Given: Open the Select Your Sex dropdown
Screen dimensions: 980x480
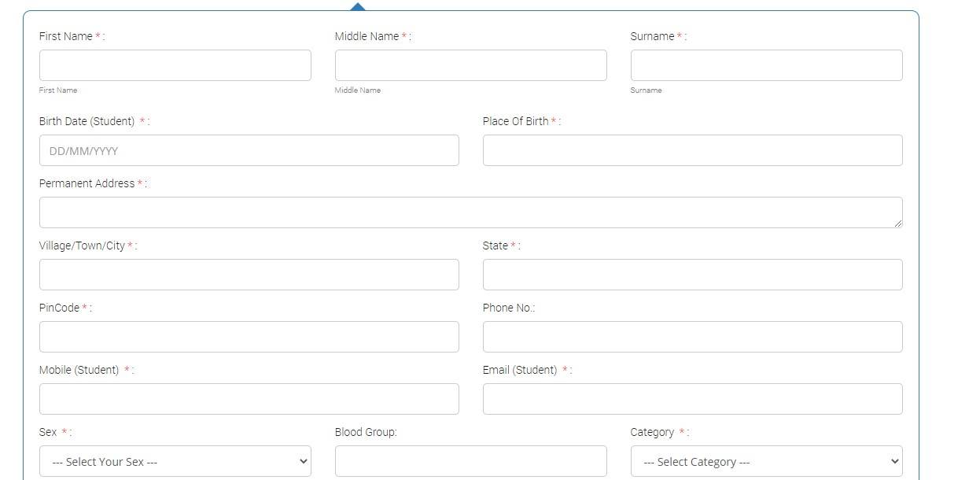Looking at the screenshot, I should [175, 461].
